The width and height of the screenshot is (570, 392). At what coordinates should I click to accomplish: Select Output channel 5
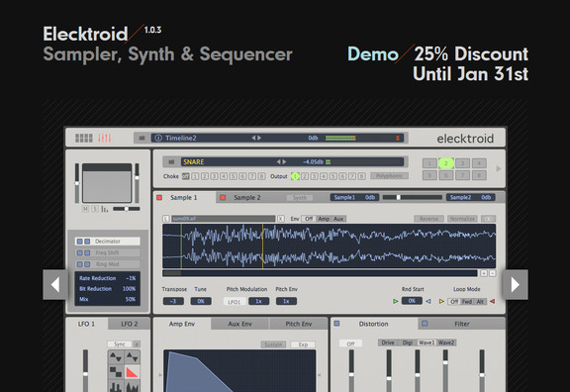pyautogui.click(x=332, y=176)
